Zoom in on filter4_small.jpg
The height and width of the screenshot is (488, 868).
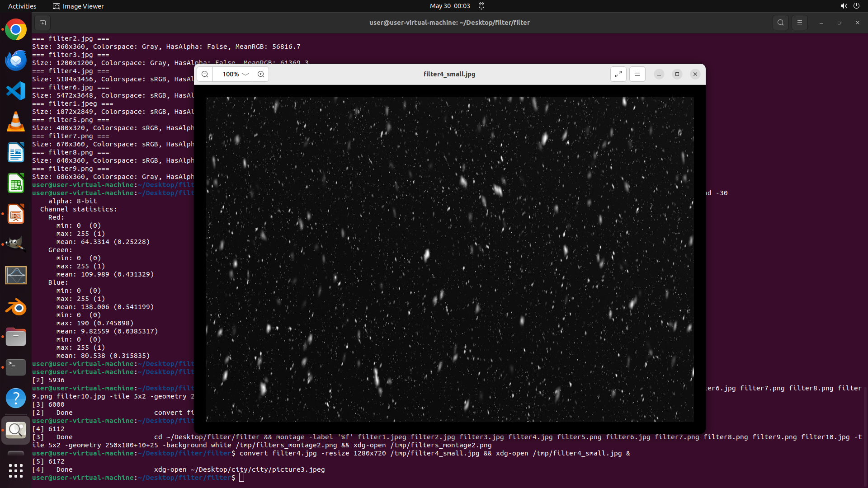pos(261,74)
